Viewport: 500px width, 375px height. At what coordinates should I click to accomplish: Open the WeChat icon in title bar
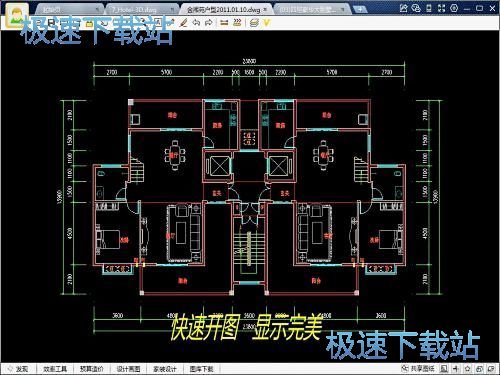pyautogui.click(x=416, y=8)
